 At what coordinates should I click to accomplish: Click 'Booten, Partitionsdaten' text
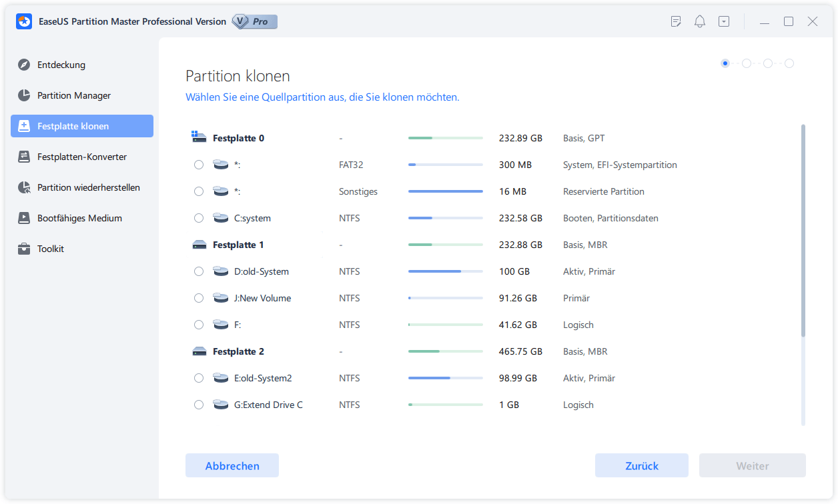pyautogui.click(x=610, y=218)
